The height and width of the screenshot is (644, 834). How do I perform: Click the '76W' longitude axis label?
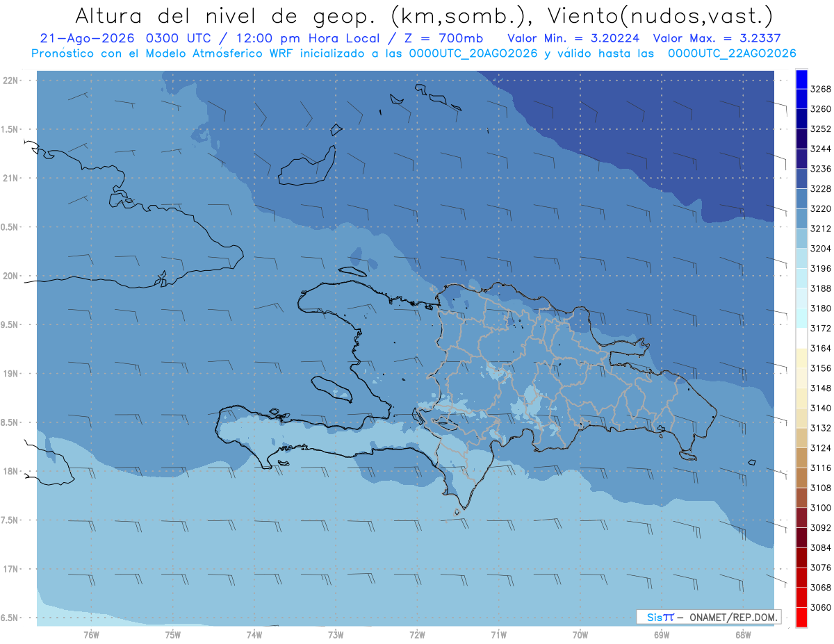click(91, 634)
